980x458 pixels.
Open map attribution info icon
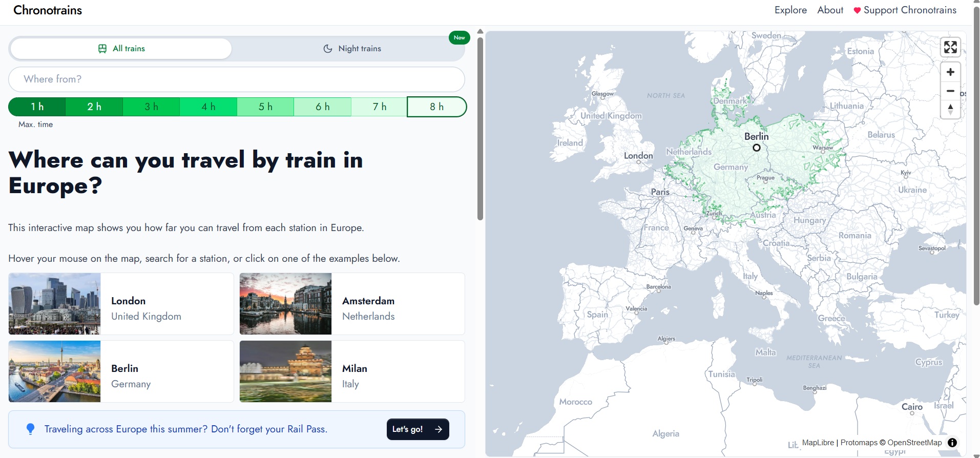pos(952,443)
